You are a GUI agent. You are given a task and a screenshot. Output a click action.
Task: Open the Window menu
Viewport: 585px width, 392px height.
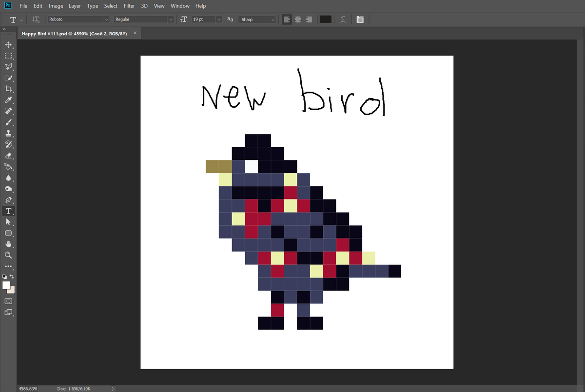point(180,6)
